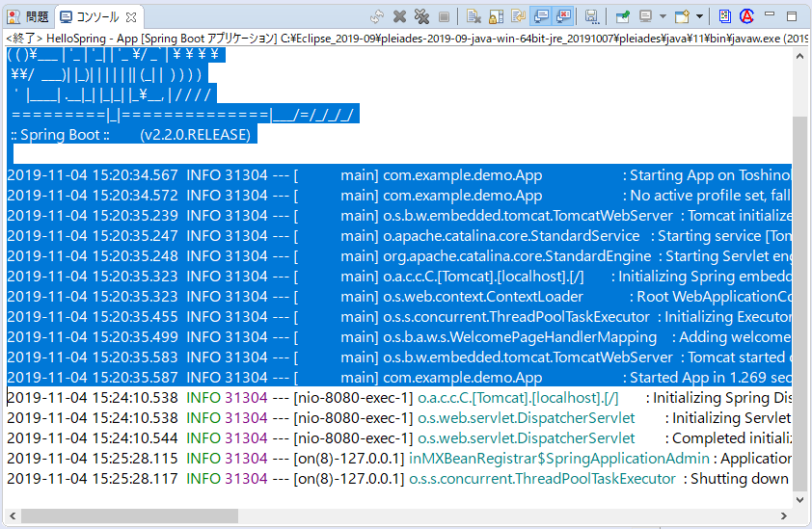Toggle Scroll Lock padlock icon
Image resolution: width=812 pixels, height=529 pixels.
click(x=496, y=16)
